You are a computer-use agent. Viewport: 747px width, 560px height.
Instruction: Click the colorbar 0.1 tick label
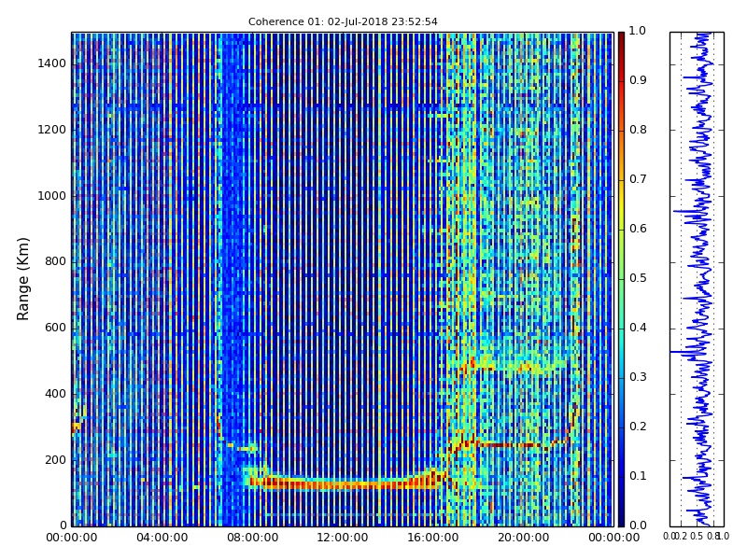point(638,476)
